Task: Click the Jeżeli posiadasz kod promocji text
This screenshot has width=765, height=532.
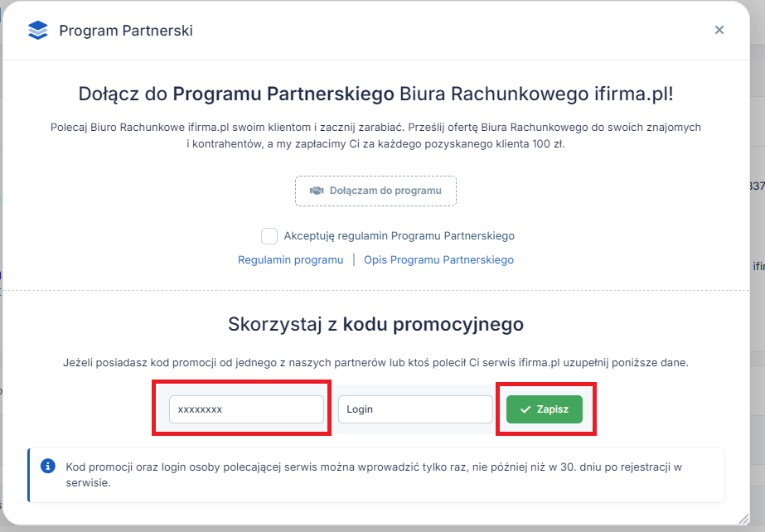Action: 375,363
